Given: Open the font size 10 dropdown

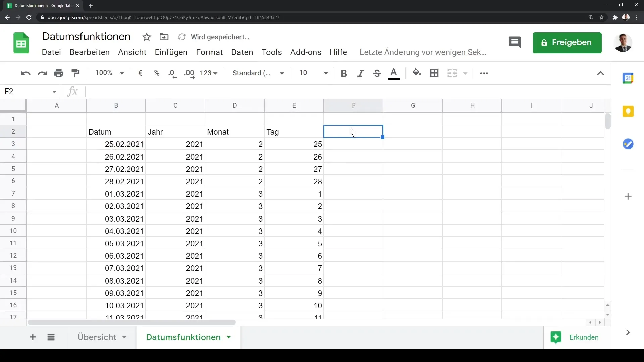Looking at the screenshot, I should [314, 73].
